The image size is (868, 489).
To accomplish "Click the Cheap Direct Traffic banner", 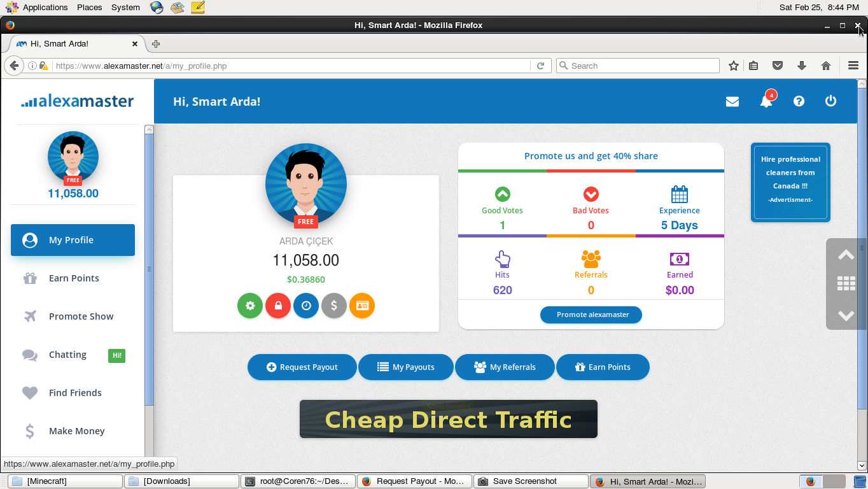I will pos(449,419).
